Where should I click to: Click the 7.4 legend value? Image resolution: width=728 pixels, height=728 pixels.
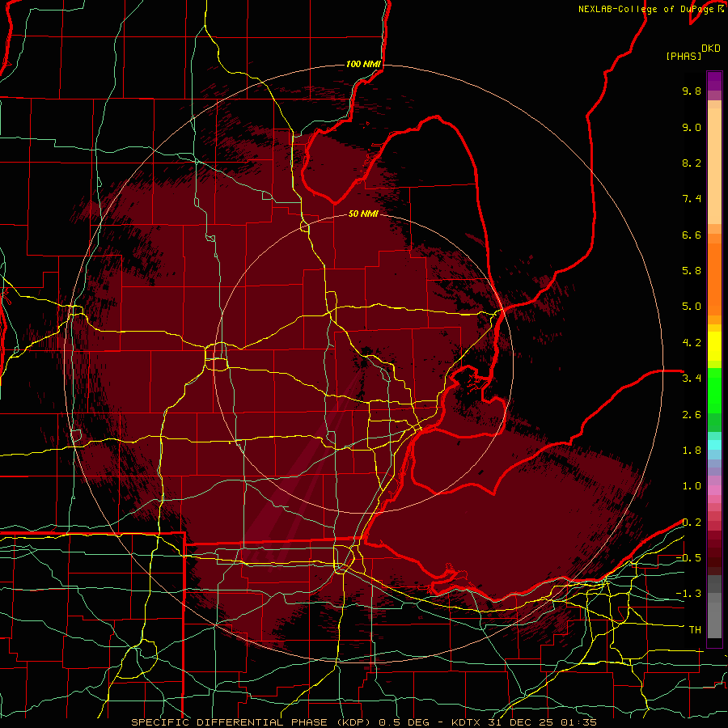(x=692, y=199)
